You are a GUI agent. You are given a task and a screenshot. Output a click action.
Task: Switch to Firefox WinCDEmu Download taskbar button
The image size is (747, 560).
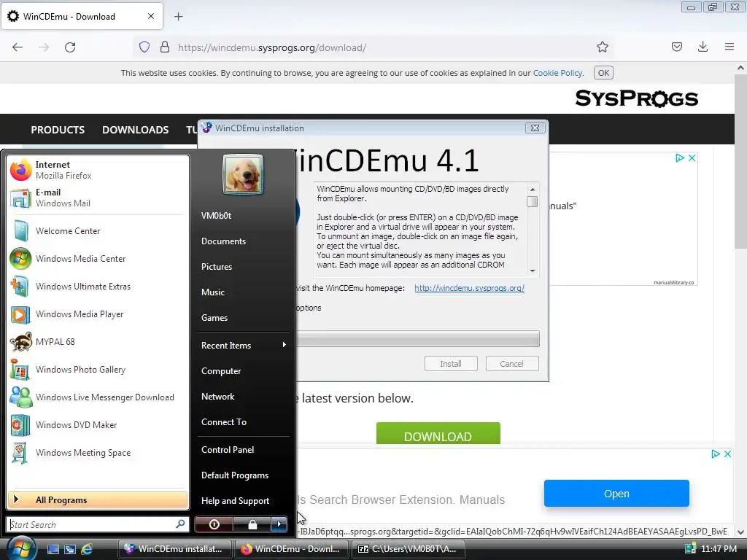point(291,549)
